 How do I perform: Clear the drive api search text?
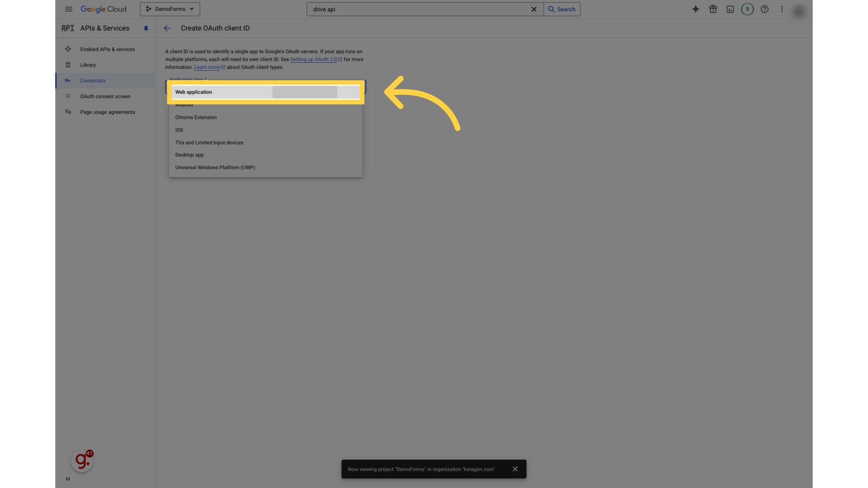[534, 9]
